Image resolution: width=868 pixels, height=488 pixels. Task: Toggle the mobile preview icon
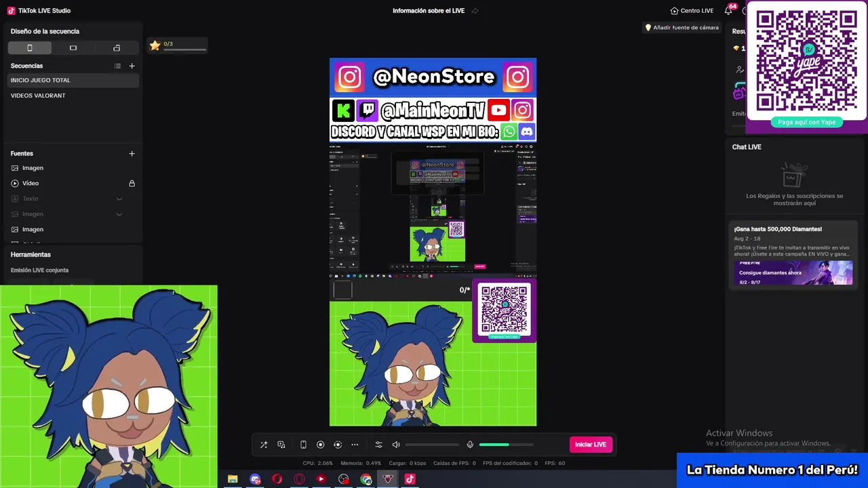click(303, 445)
